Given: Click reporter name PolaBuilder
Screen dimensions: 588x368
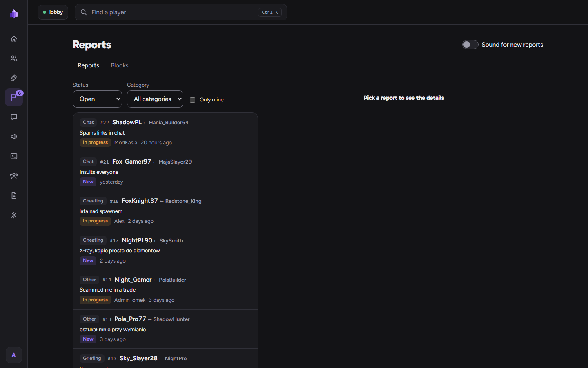Looking at the screenshot, I should (172, 280).
